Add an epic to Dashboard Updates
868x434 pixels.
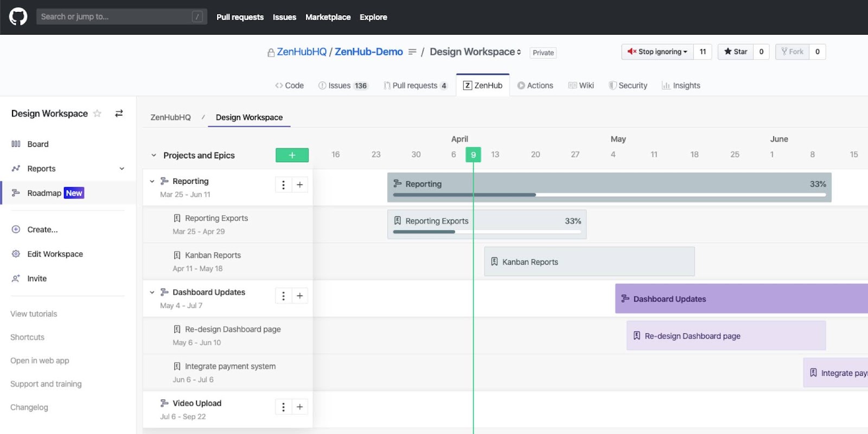point(299,296)
